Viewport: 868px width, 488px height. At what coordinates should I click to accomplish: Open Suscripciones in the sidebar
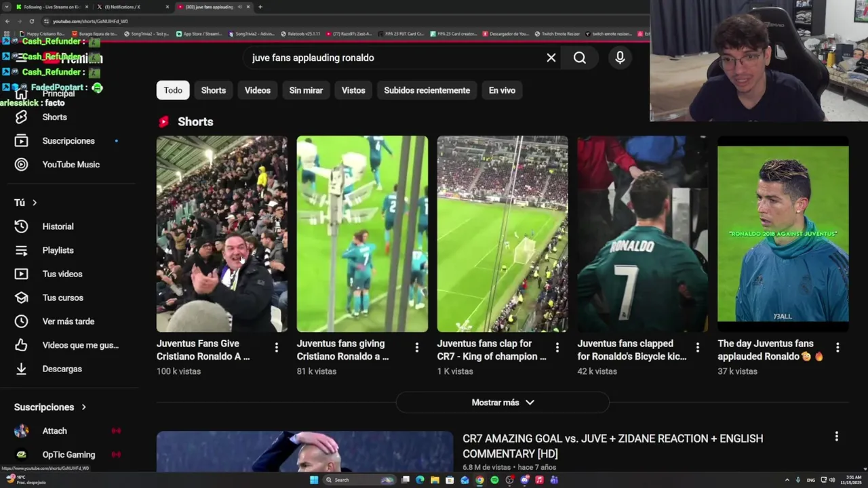(68, 141)
